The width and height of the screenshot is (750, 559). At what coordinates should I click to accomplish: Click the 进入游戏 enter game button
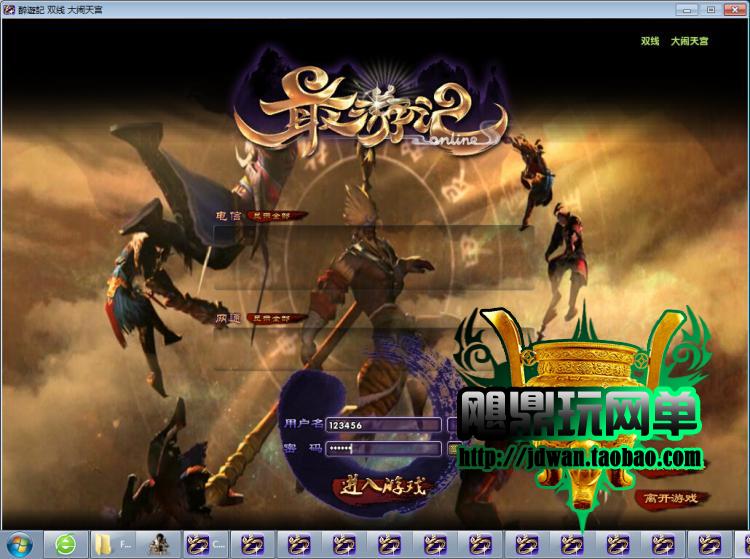[383, 486]
